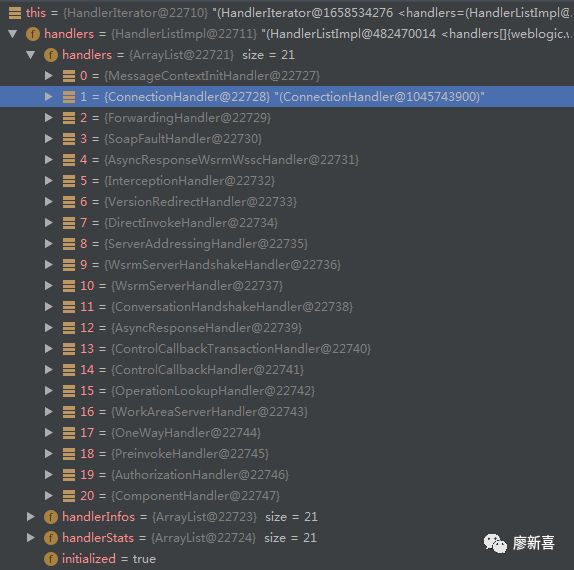Expand element 15 OperationLookupHandler
Screen dimensions: 574x570
point(48,391)
